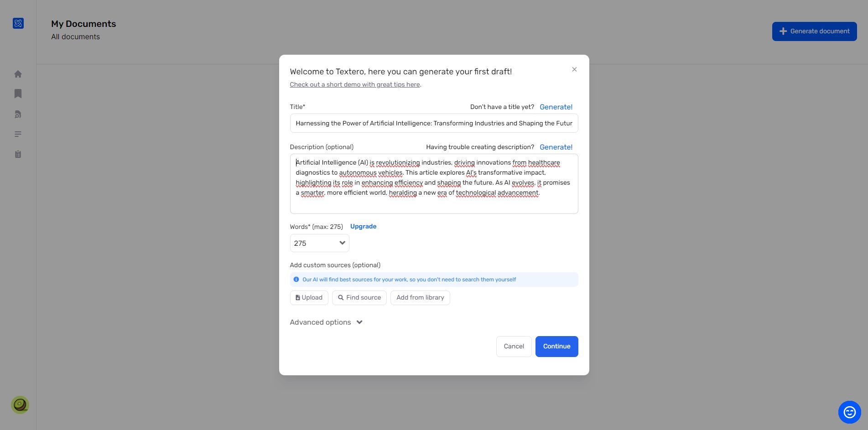Expand Advanced options
Image resolution: width=868 pixels, height=430 pixels.
(x=326, y=322)
